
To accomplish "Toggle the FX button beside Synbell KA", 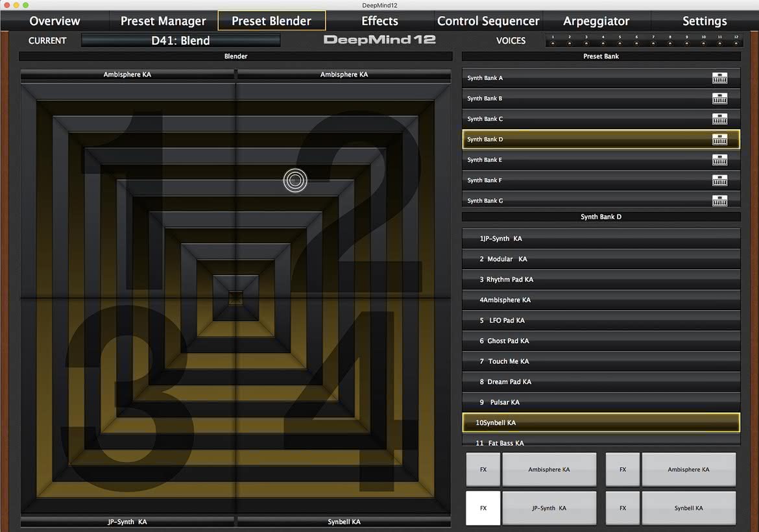I will pos(623,508).
